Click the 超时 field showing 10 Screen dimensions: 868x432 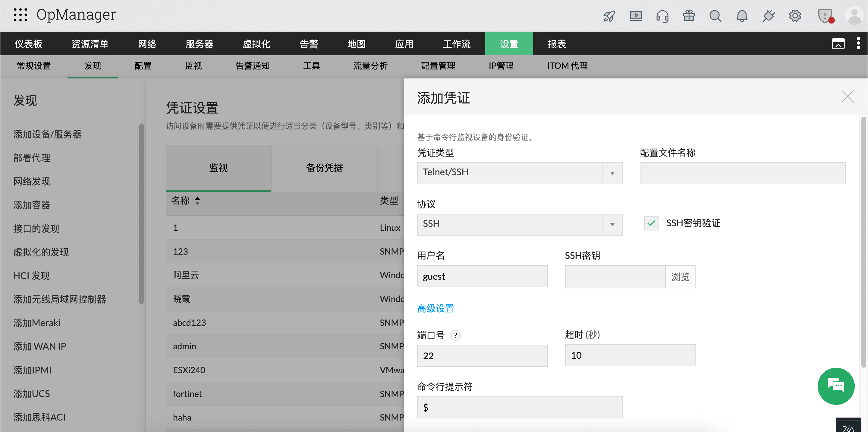[x=630, y=355]
